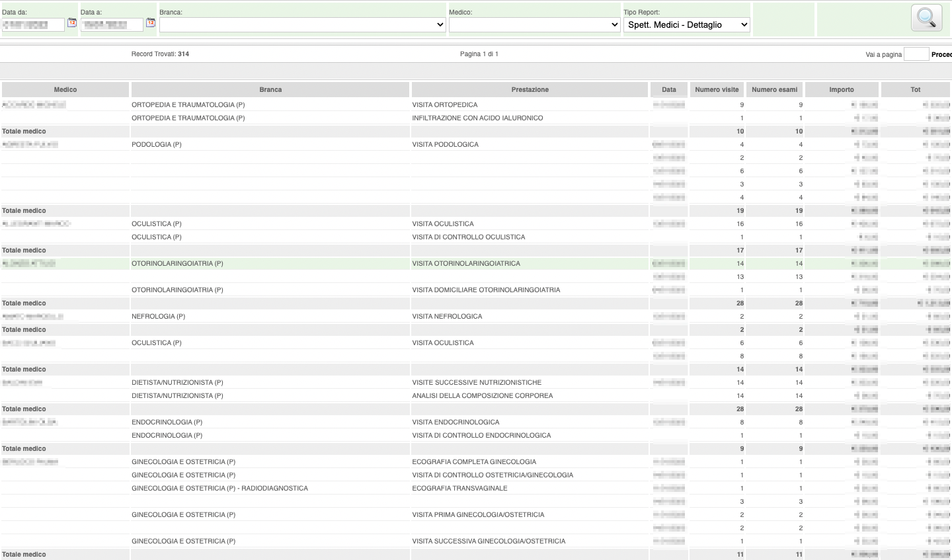
Task: Expand the Branca dropdown
Action: click(303, 24)
